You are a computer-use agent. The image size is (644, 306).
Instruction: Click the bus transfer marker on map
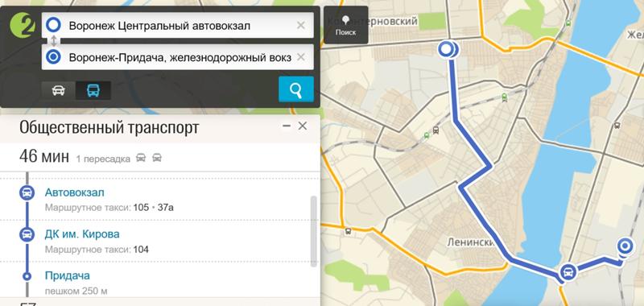click(x=568, y=272)
